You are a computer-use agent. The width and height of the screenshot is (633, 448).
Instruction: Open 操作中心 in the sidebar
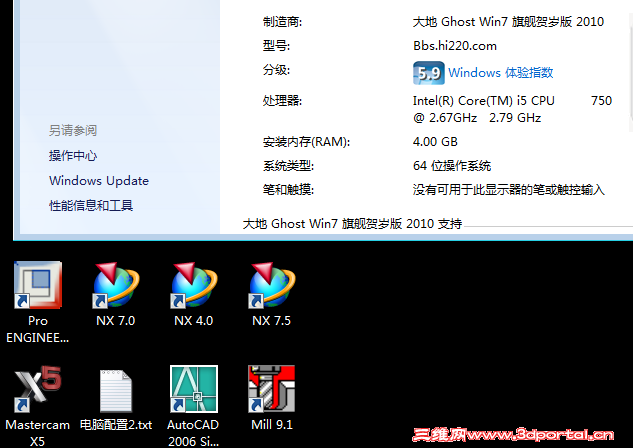tap(73, 155)
